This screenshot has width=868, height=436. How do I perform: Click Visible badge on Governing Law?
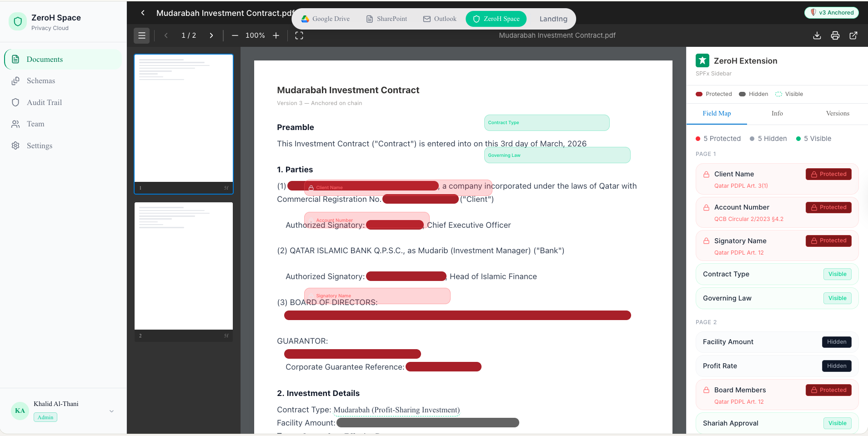[837, 298]
